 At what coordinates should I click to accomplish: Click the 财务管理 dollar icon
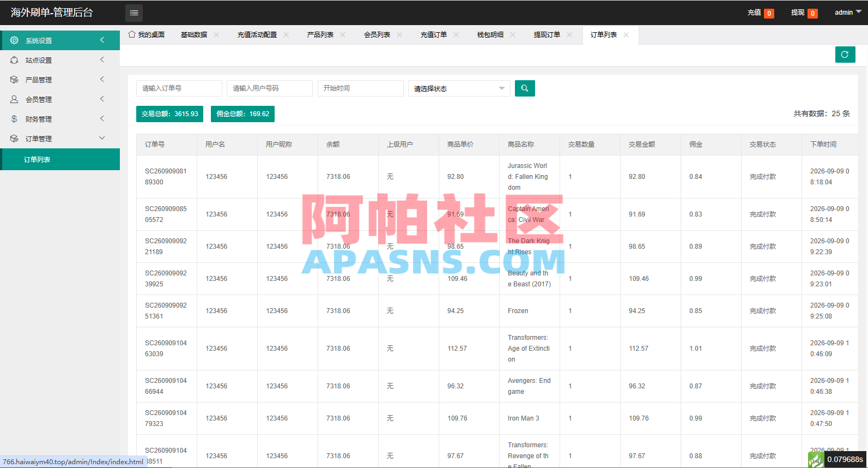click(x=14, y=119)
